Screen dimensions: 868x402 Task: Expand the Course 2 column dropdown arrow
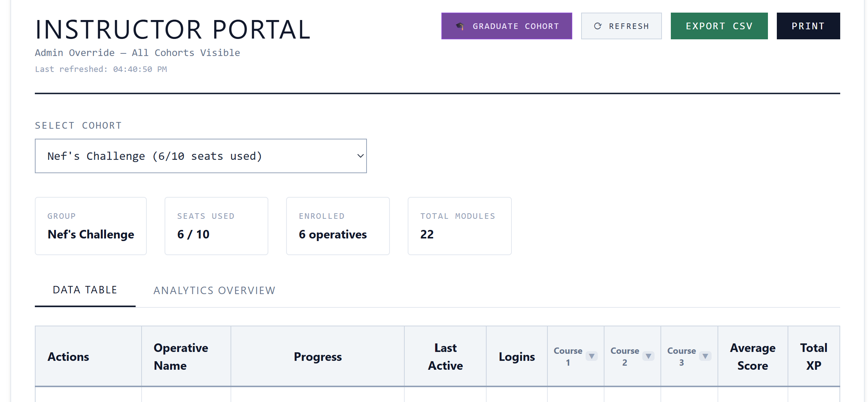point(648,356)
